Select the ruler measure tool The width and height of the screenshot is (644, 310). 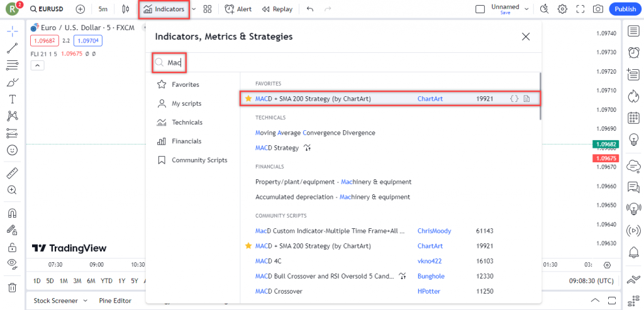(13, 173)
